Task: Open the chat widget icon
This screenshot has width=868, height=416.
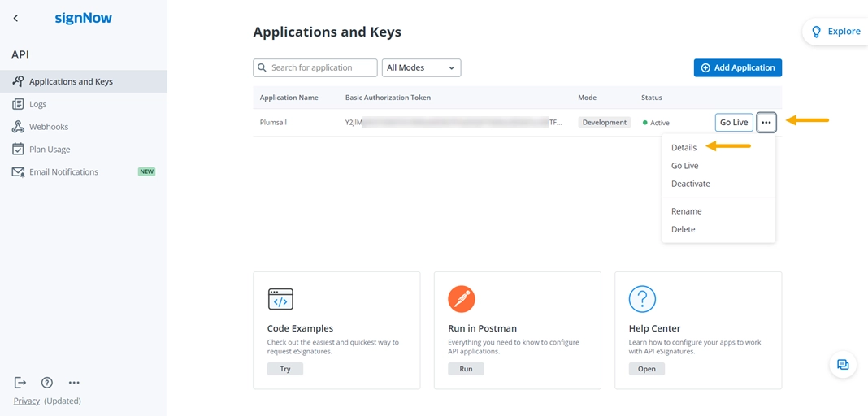Action: point(843,365)
